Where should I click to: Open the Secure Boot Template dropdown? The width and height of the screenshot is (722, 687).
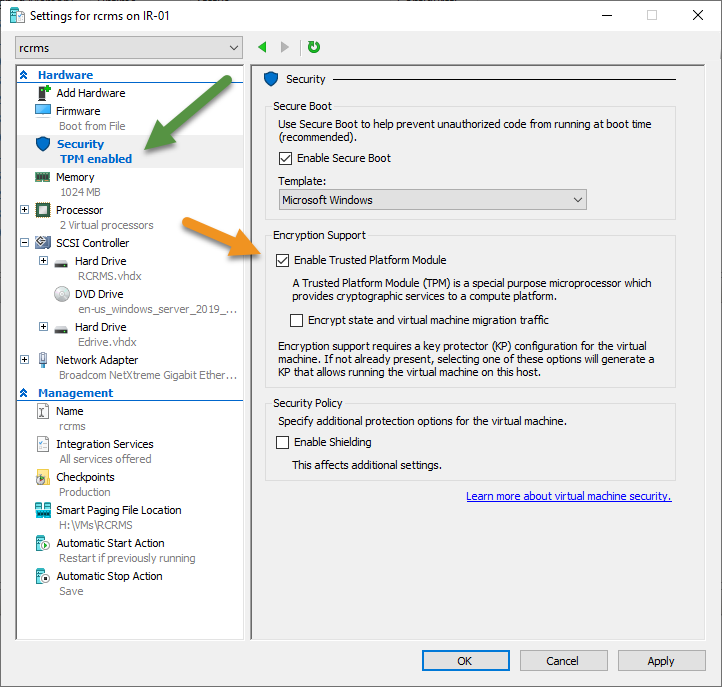(432, 200)
